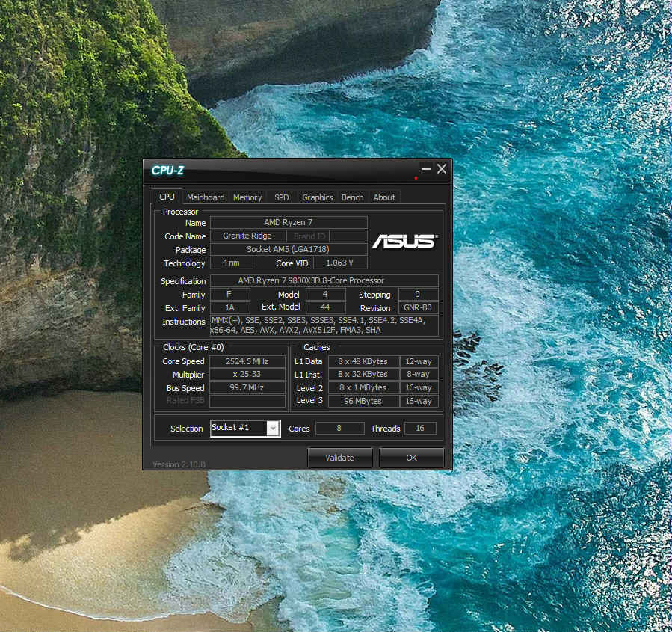Click the Instructions list text

tap(324, 325)
